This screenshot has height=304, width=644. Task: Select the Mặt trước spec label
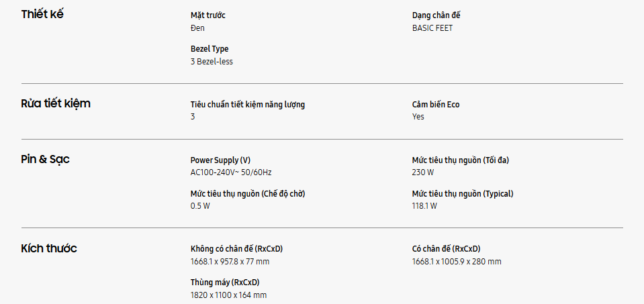pyautogui.click(x=208, y=15)
